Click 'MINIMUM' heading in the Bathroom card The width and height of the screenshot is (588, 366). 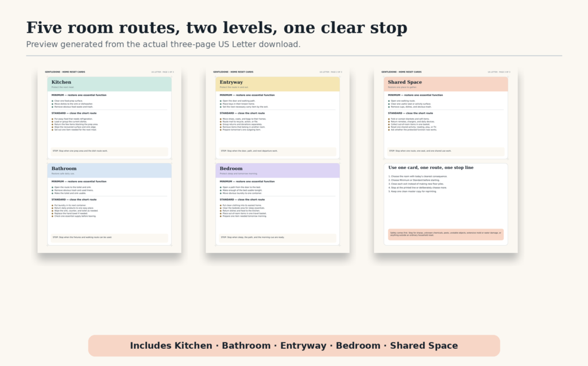(x=79, y=182)
